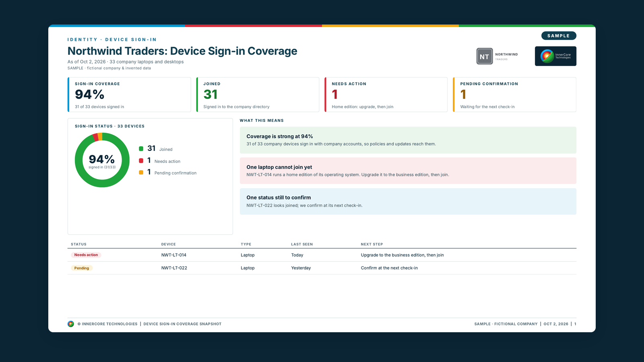This screenshot has width=644, height=362.
Task: Click "Laptop" in the NWT-LT-014 row
Action: click(248, 255)
